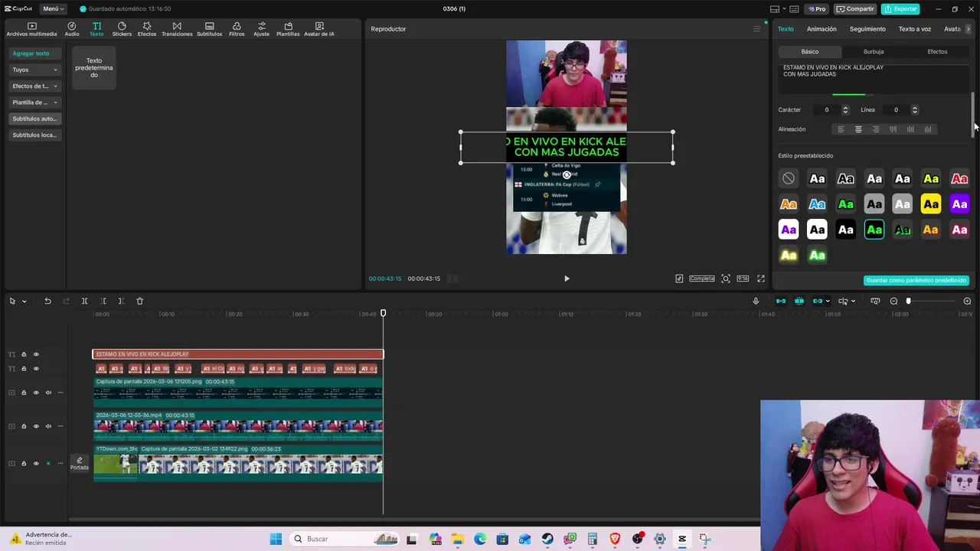Select the Básico sub-tab
980x551 pixels.
[810, 51]
